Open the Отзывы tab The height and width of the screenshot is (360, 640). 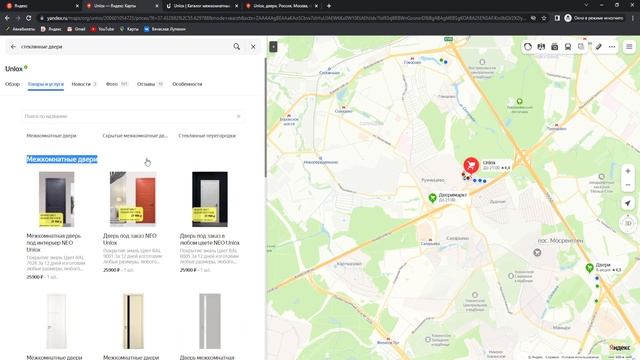[x=150, y=84]
